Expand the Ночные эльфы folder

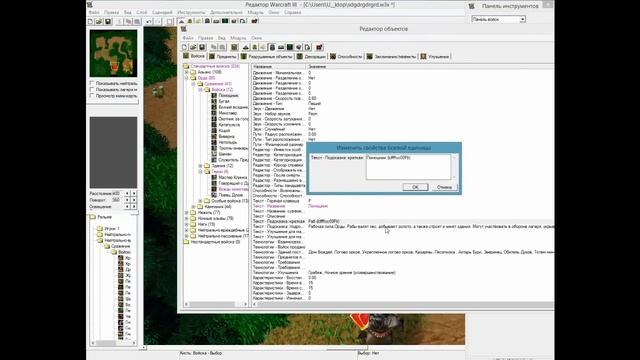point(187,218)
